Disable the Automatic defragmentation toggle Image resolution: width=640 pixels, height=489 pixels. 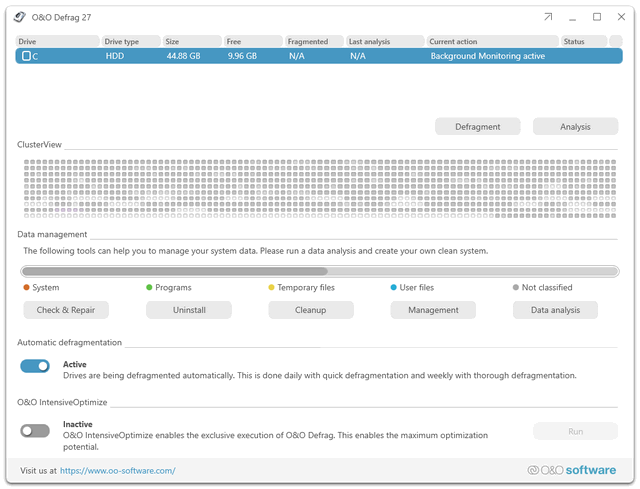[35, 366]
